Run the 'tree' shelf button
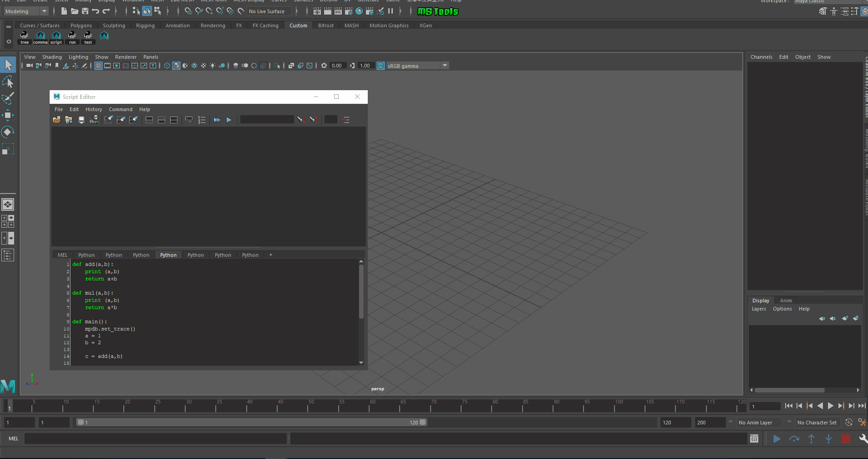Viewport: 868px width, 459px height. 25,38
